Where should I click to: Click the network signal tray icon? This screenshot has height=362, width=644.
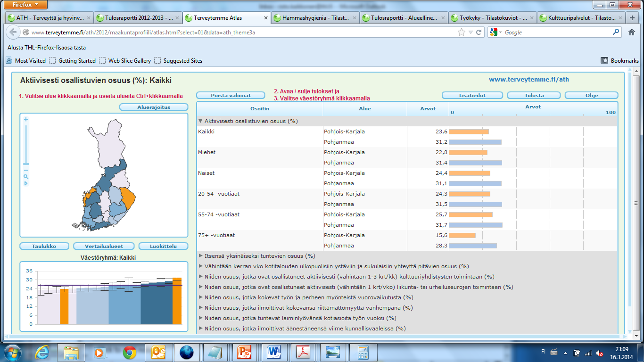pos(587,353)
